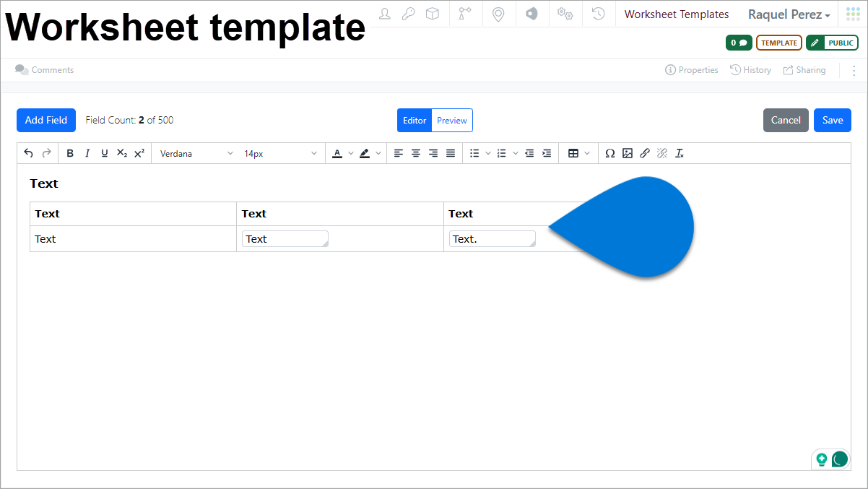
Task: Click the user silhouette icon in header
Action: pos(385,14)
